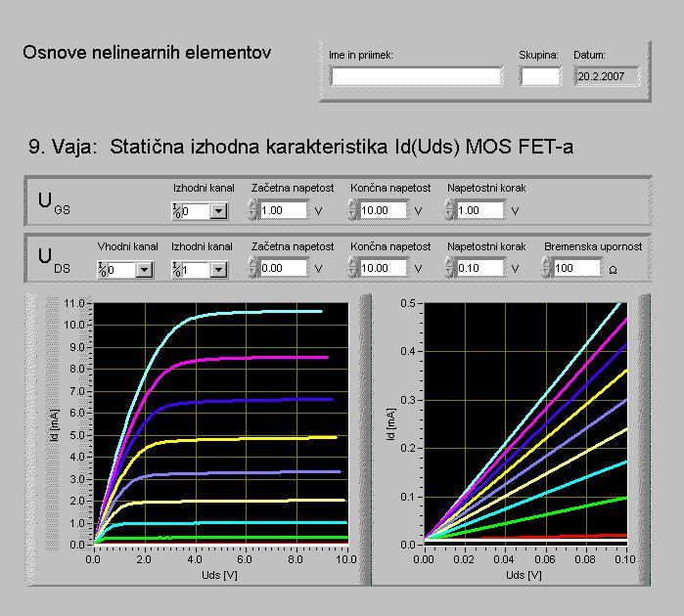Click the title '9. Vaja: Statična izhodna karakteristika'
Image resolution: width=684 pixels, height=616 pixels.
[207, 147]
